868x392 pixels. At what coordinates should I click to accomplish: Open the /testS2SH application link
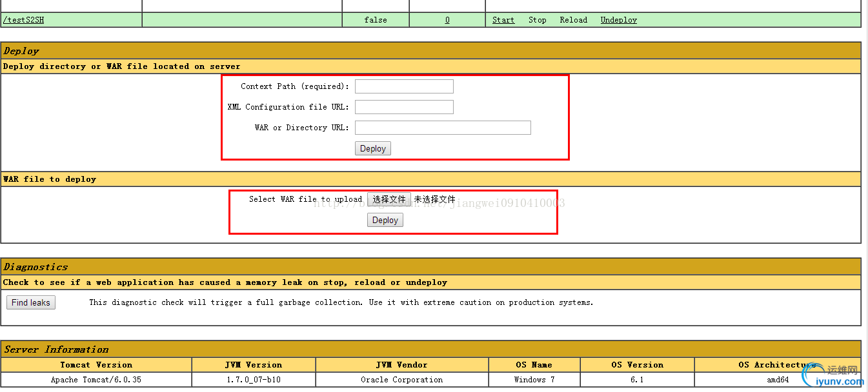(x=24, y=20)
